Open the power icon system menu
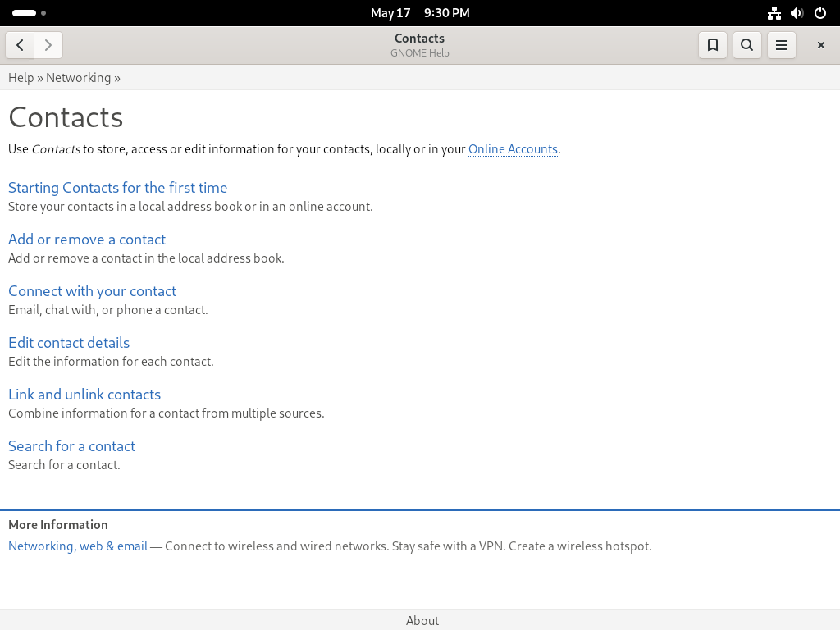 pos(820,13)
